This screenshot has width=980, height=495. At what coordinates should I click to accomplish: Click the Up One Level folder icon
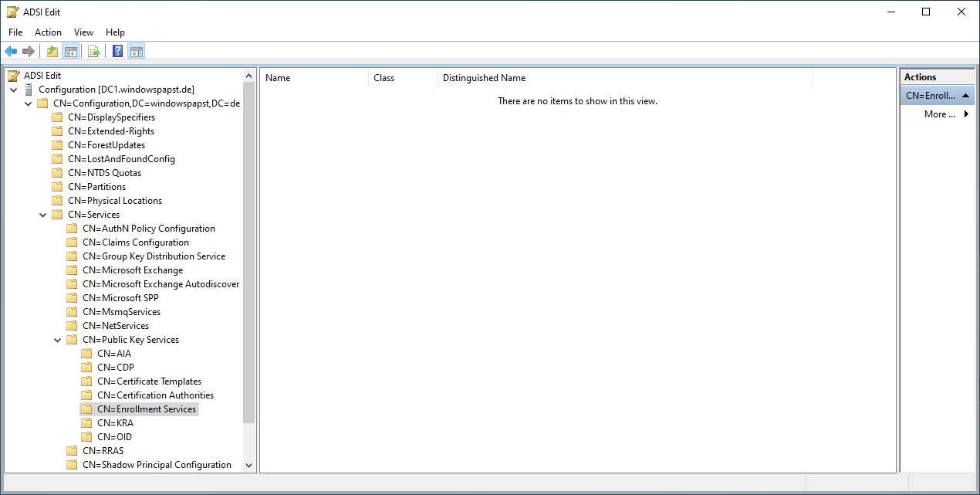click(52, 52)
